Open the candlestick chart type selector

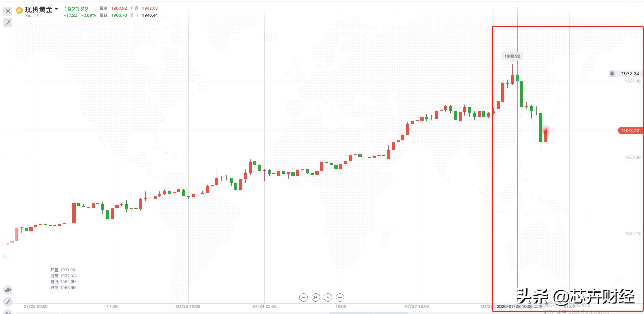pyautogui.click(x=8, y=290)
